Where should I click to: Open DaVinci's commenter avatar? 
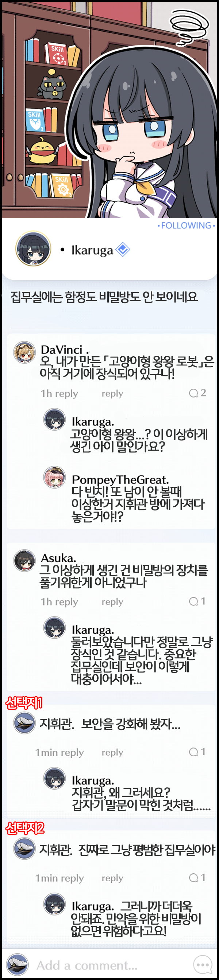tap(24, 352)
